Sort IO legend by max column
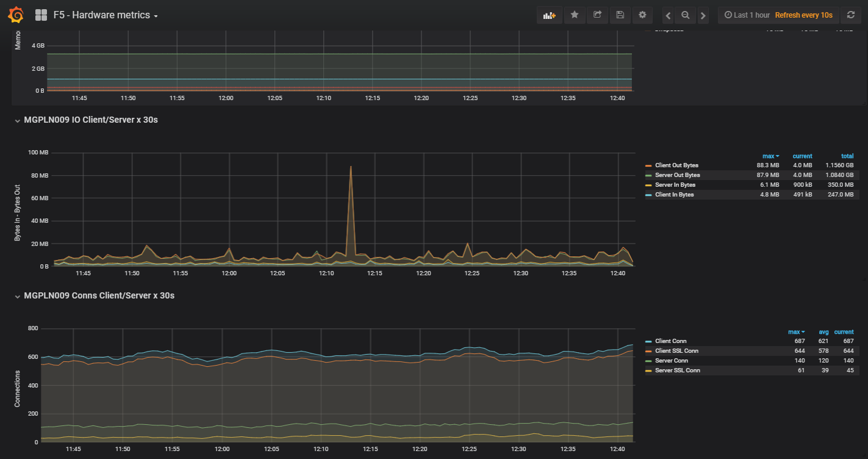Screen dimensions: 868x459 [770, 156]
